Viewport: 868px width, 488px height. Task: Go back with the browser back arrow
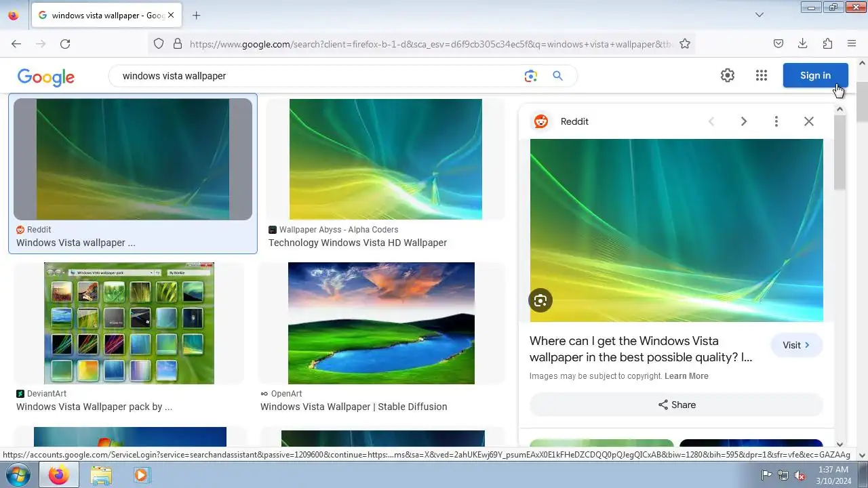point(16,44)
